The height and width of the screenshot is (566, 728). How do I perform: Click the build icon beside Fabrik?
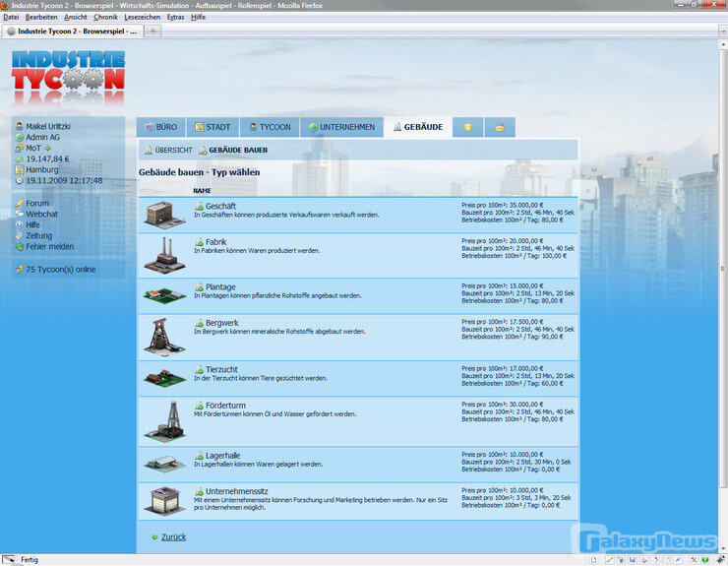(x=199, y=242)
